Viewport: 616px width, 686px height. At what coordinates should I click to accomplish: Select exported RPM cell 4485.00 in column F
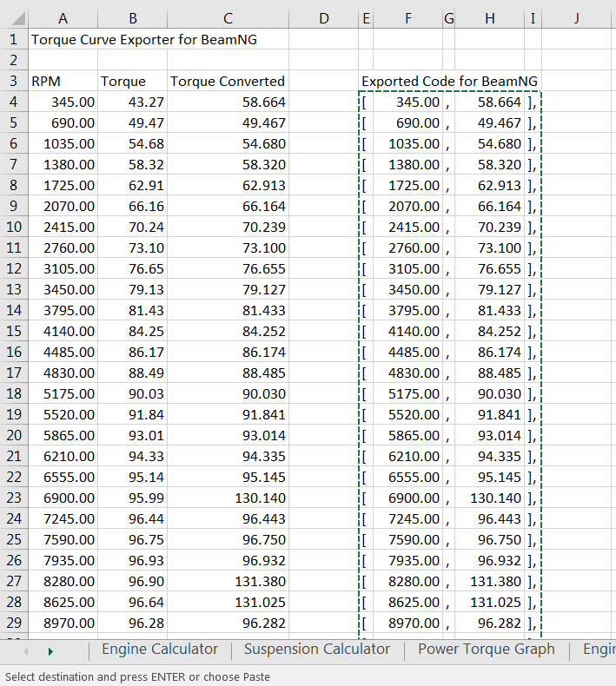408,352
